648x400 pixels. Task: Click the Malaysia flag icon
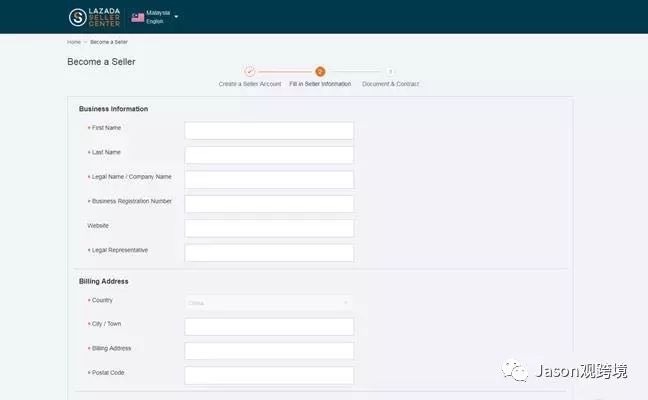(x=138, y=17)
